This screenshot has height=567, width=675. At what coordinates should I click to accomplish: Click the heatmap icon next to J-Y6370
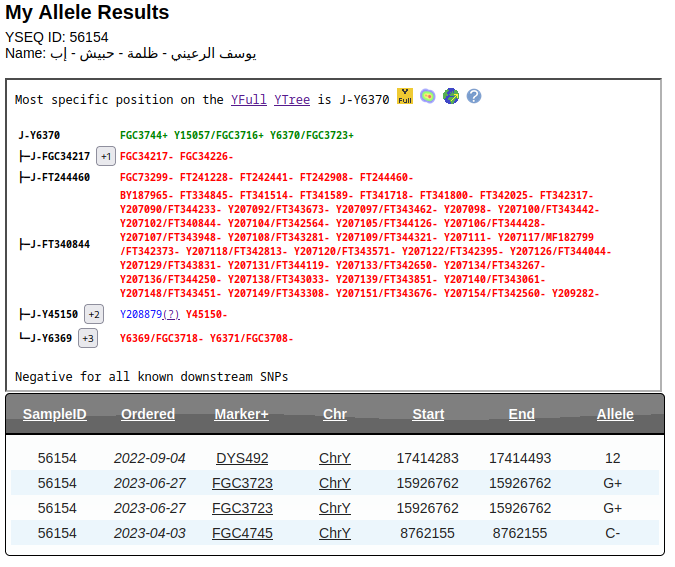pos(427,96)
